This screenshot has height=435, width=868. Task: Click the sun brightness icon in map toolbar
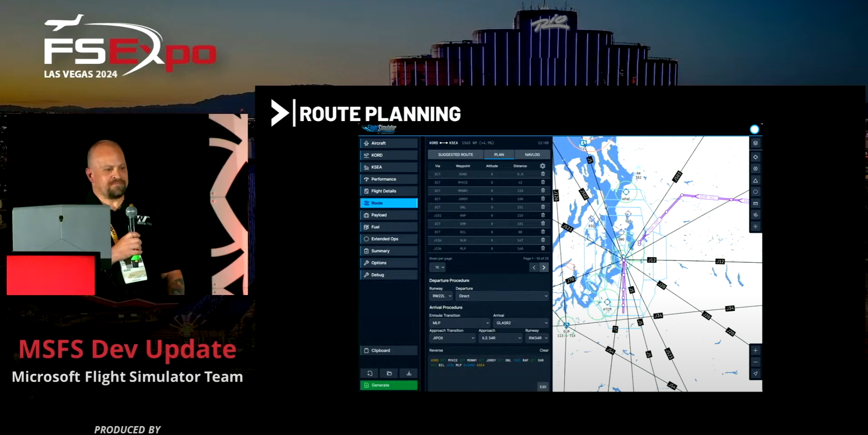[755, 226]
